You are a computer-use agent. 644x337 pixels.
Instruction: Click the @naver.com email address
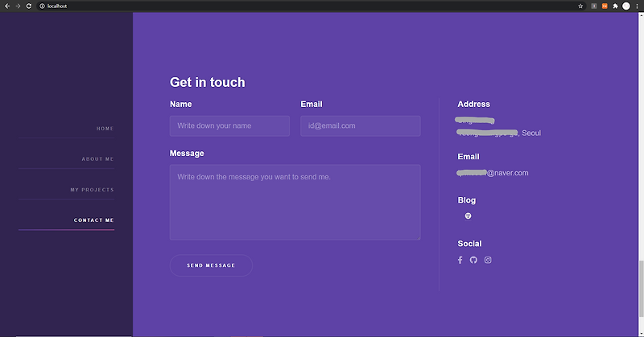(493, 173)
